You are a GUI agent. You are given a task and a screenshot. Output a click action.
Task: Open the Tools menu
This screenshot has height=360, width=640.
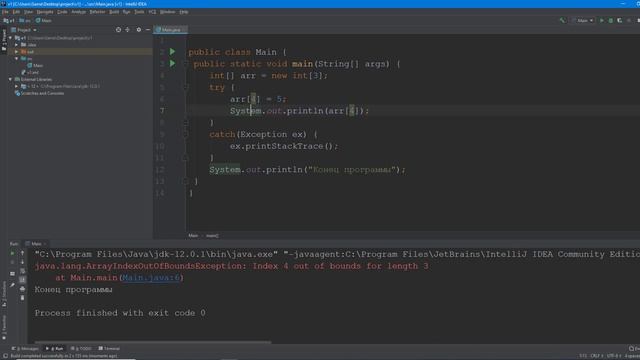[139, 12]
